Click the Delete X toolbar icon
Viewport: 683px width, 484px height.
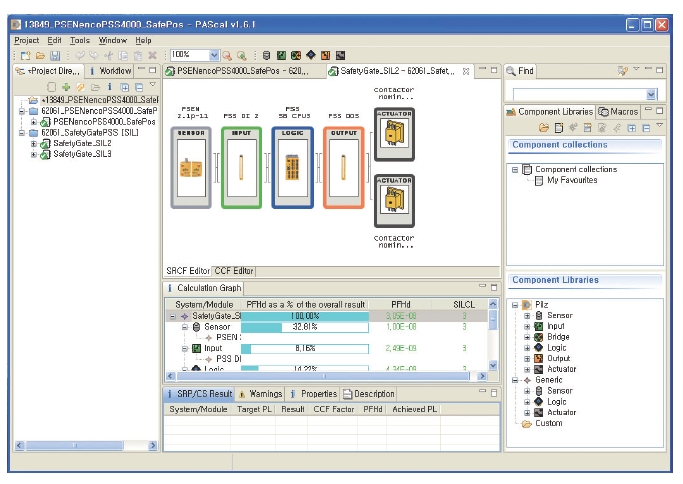[x=152, y=55]
